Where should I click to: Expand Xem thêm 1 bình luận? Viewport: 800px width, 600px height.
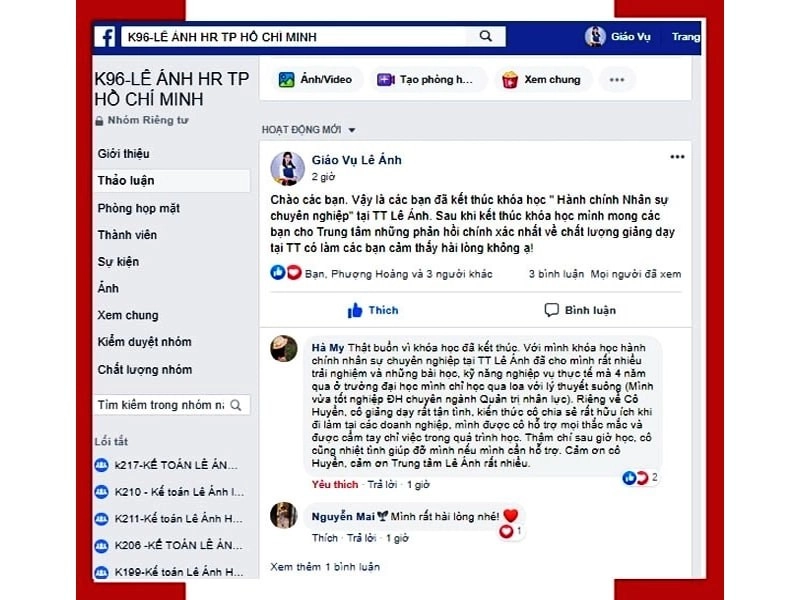[x=325, y=567]
